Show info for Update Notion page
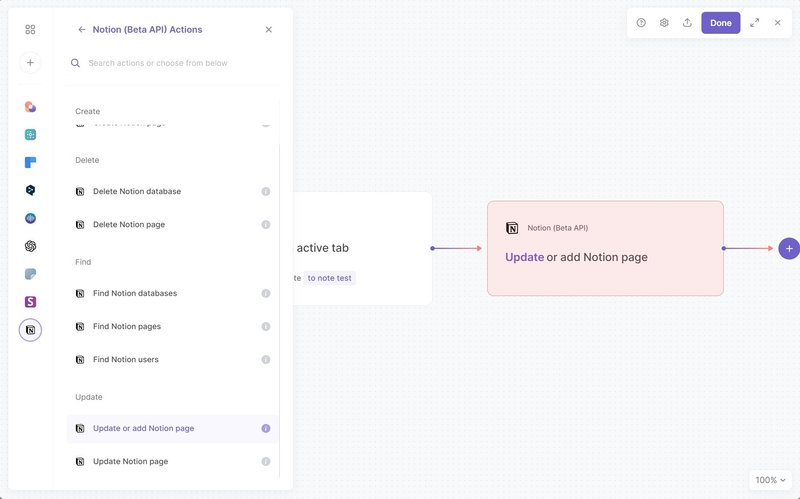Viewport: 800px width, 499px height. (x=266, y=462)
